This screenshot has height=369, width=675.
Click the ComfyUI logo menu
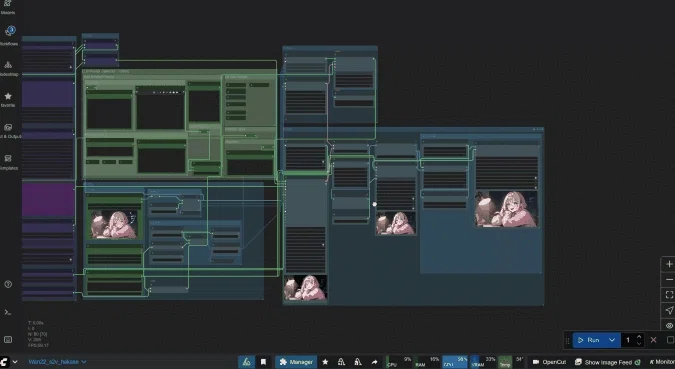click(x=4, y=362)
